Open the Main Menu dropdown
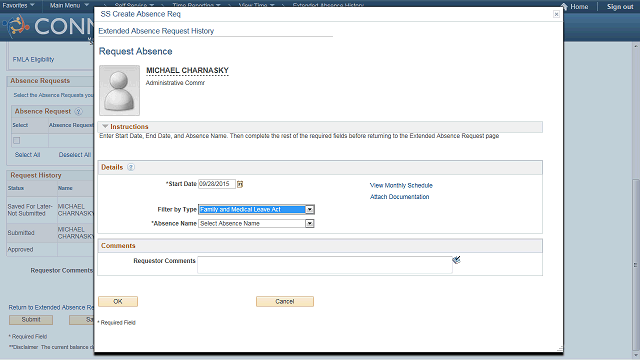Viewport: 640px width, 360px height. pos(69,5)
